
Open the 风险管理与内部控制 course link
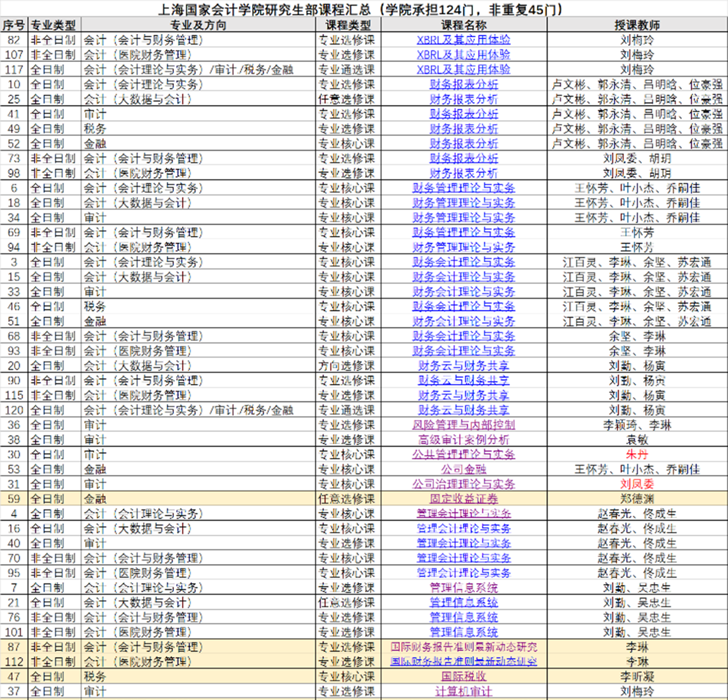coord(463,425)
